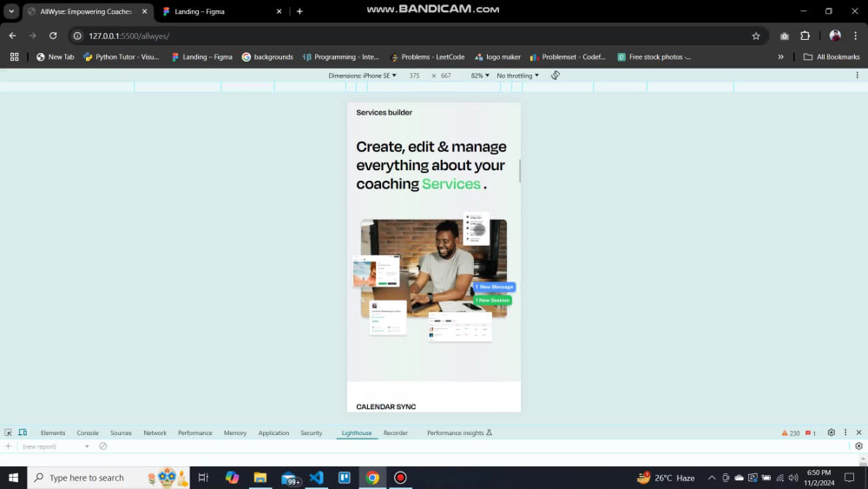Select the Lighthouse panel tab
The height and width of the screenshot is (489, 868).
coord(357,433)
